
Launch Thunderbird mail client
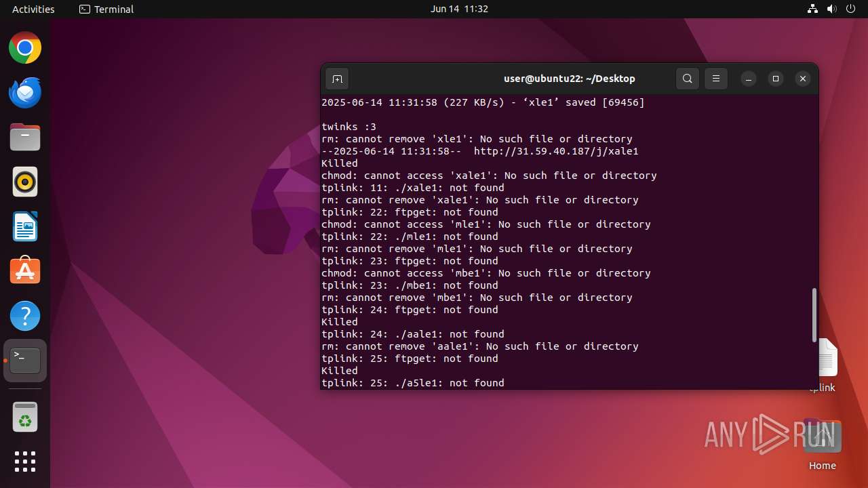click(25, 93)
